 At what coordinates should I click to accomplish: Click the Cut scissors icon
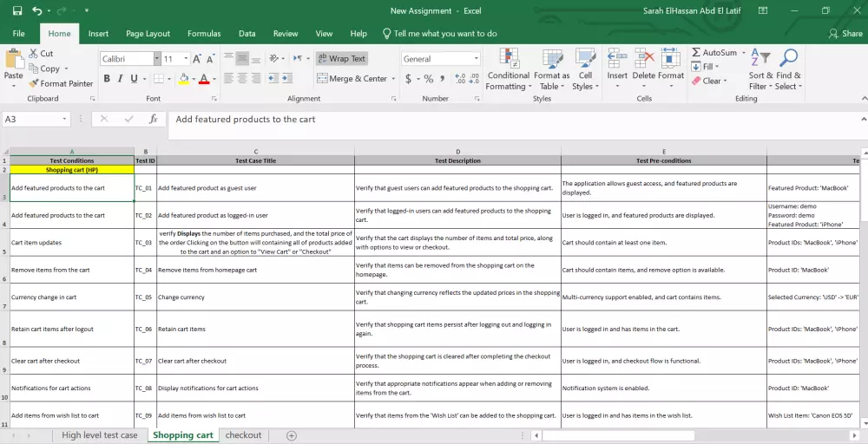(x=34, y=54)
